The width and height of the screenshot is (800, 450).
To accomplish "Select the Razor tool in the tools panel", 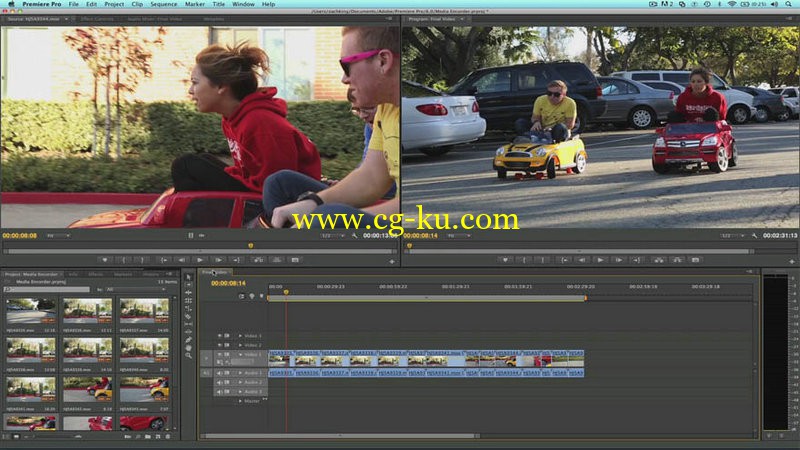I will [x=188, y=316].
